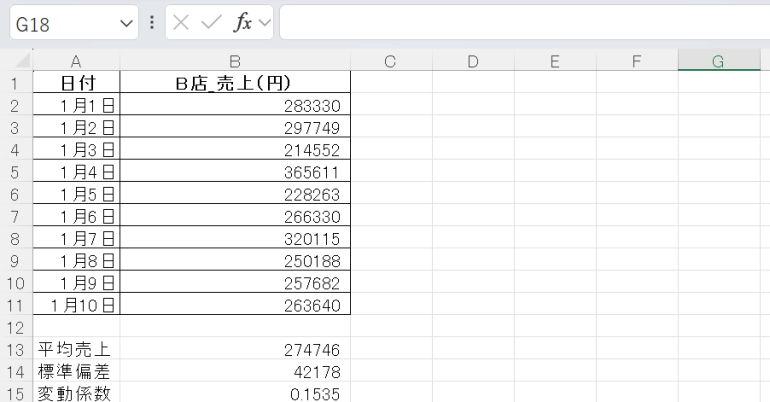
Task: Select column E header
Action: (555, 61)
